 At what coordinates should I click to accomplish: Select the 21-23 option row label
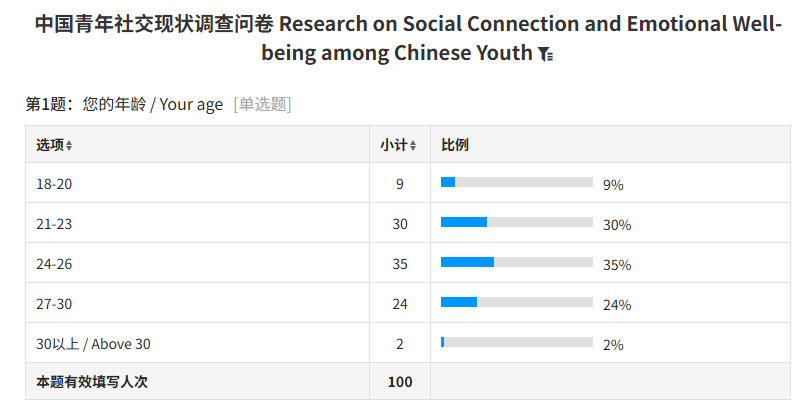(54, 224)
